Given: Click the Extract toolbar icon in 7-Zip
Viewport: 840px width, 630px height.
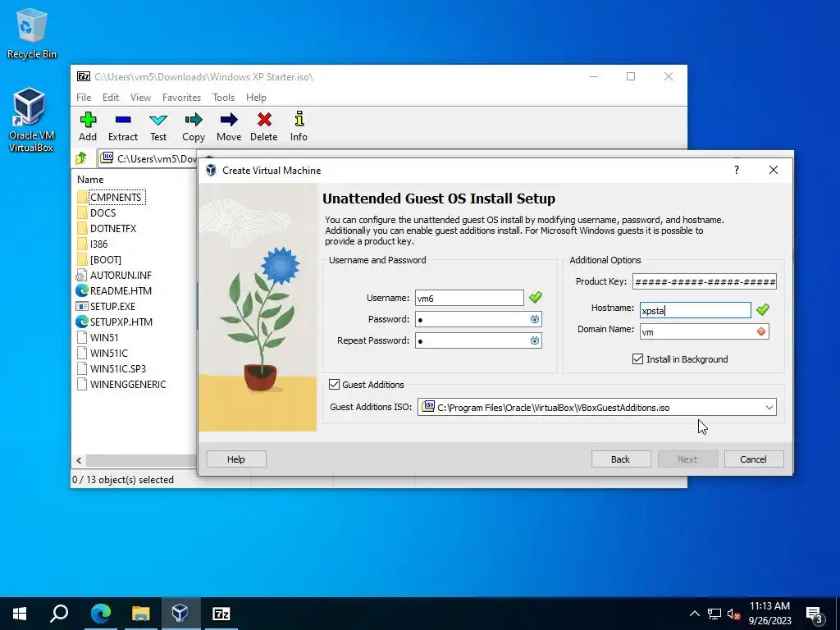Looking at the screenshot, I should (x=123, y=127).
